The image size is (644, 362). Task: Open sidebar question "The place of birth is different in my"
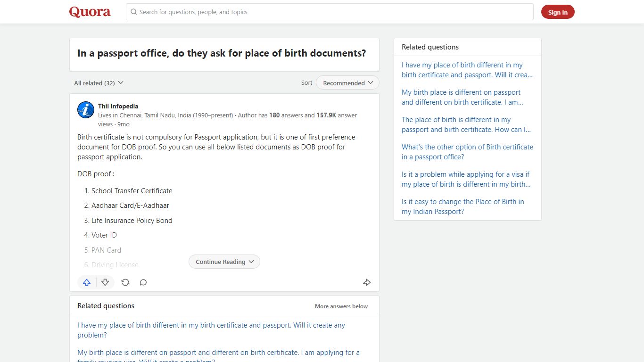click(x=466, y=124)
